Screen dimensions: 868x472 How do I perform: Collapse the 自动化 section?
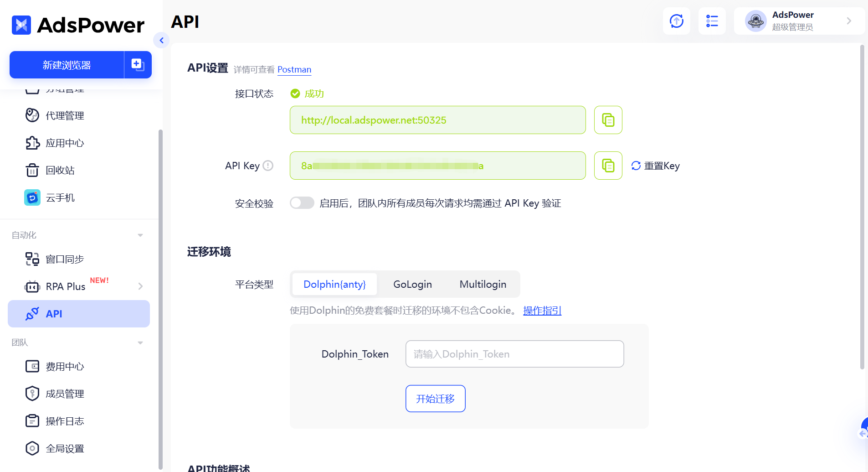(140, 235)
